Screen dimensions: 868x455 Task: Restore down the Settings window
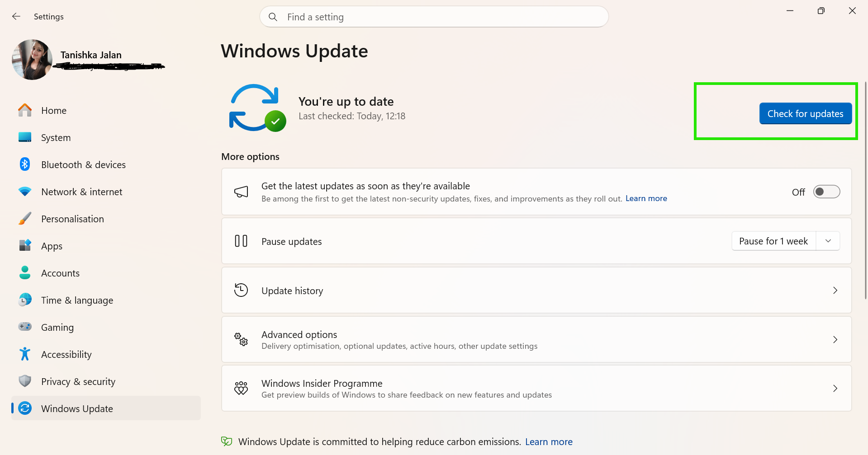(x=821, y=11)
